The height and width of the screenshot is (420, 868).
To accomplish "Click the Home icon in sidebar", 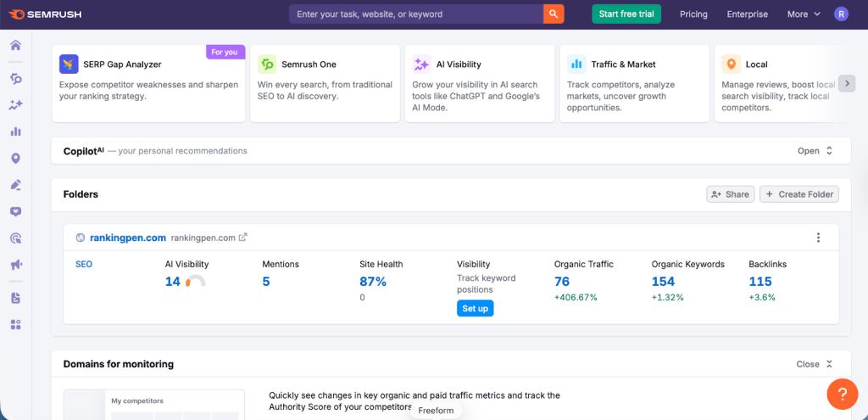I will tap(15, 45).
